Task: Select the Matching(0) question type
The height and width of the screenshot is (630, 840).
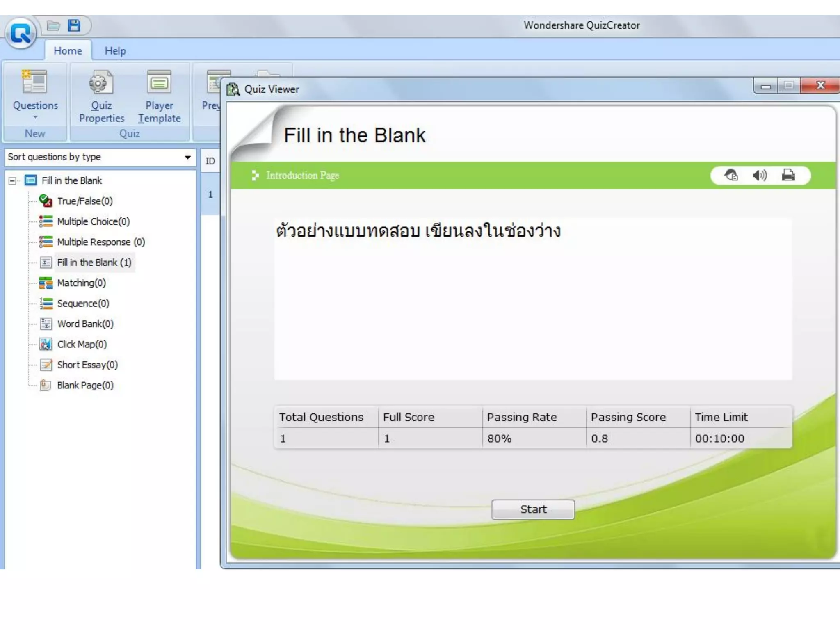Action: (81, 283)
